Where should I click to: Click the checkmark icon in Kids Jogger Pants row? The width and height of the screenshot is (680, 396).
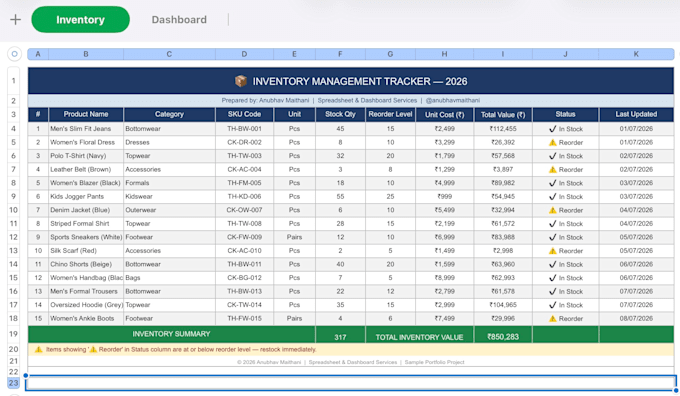pos(552,196)
